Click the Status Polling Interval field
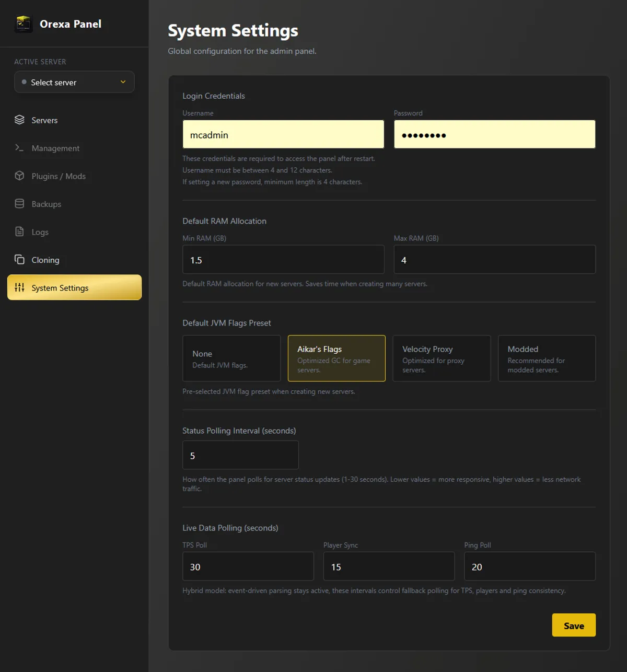 (240, 455)
